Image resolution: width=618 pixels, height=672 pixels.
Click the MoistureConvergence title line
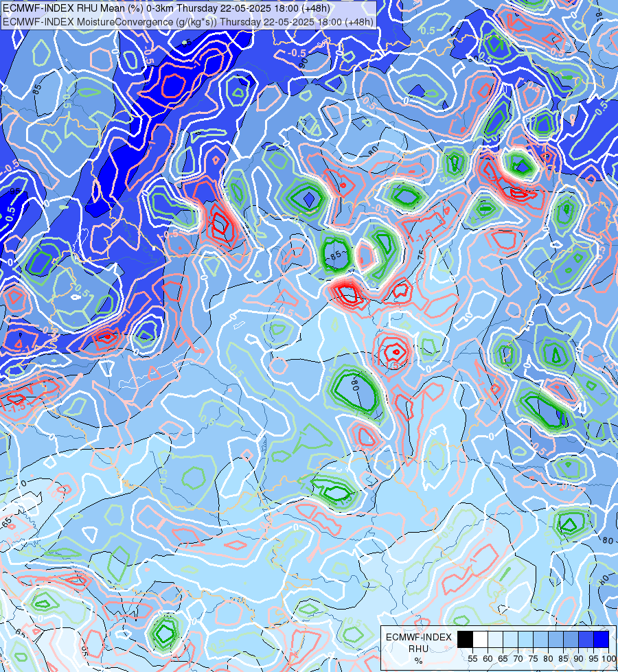click(188, 22)
